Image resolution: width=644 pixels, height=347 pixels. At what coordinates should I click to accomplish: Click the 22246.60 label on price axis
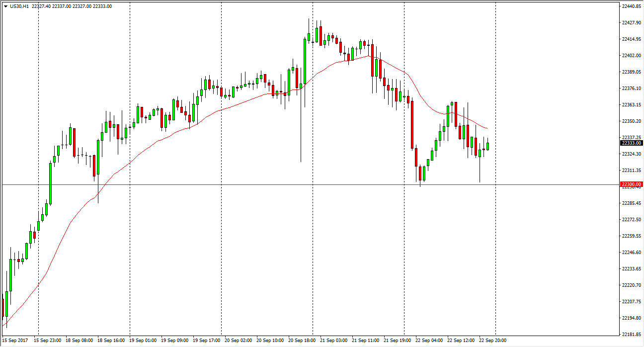click(631, 252)
